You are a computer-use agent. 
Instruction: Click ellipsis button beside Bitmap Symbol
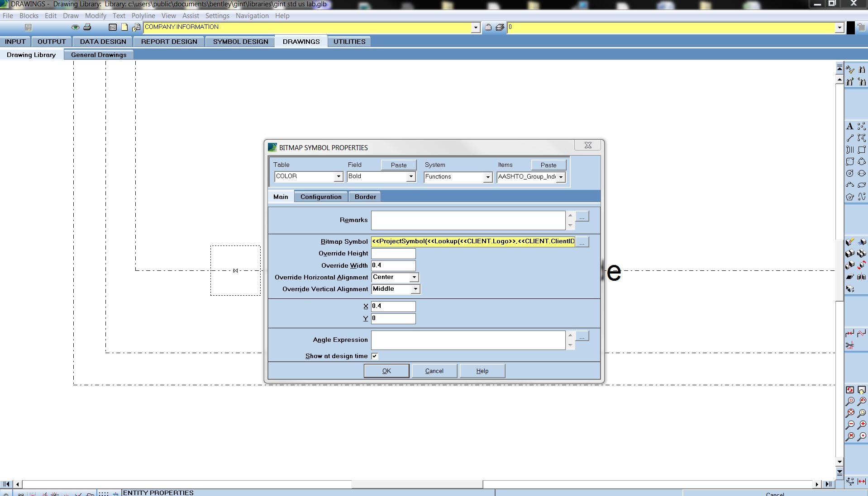point(582,242)
